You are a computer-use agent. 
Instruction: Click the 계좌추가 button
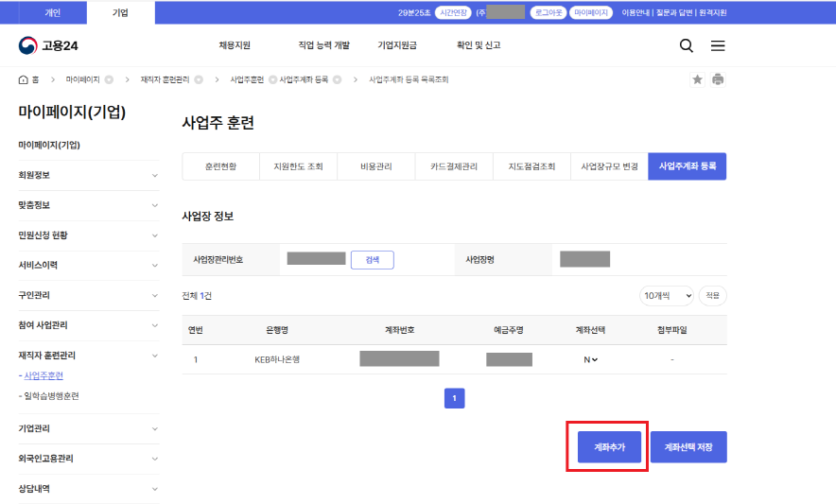click(x=610, y=446)
